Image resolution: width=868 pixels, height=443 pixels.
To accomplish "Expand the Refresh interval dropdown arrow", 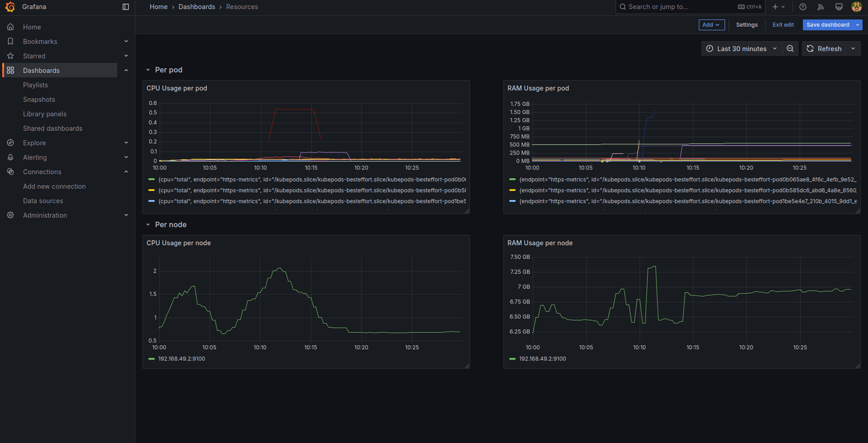I will (x=854, y=48).
